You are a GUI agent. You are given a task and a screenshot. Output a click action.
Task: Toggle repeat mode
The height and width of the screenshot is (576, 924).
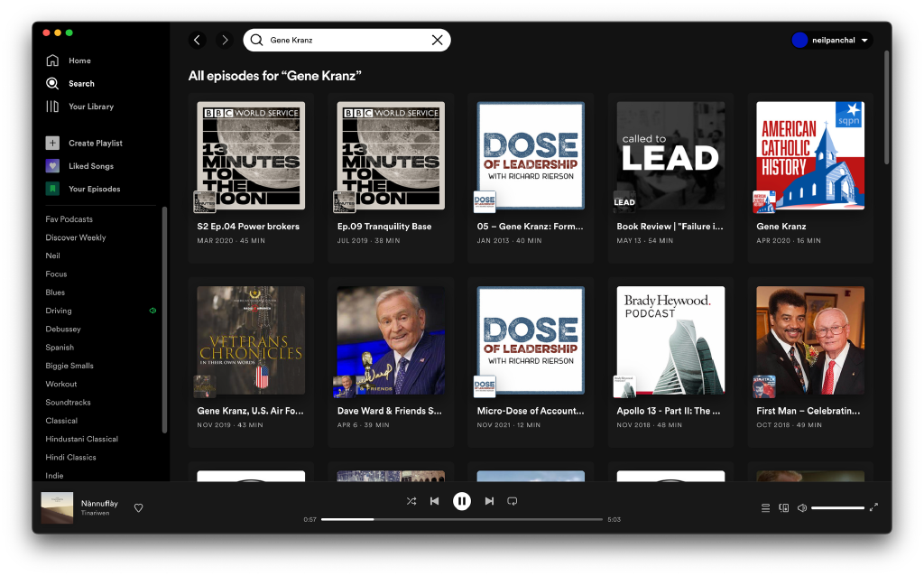[513, 501]
